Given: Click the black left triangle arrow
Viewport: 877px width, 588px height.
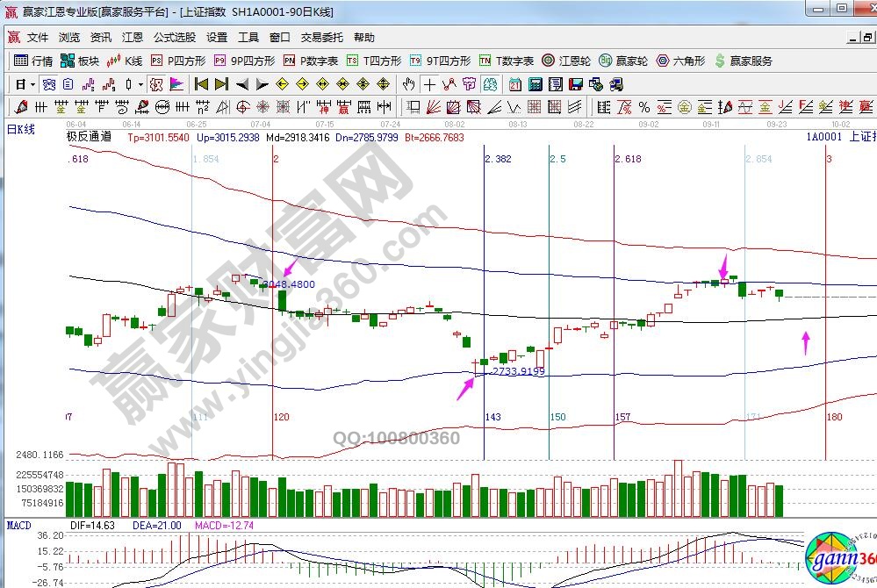Looking at the screenshot, I should (x=241, y=84).
